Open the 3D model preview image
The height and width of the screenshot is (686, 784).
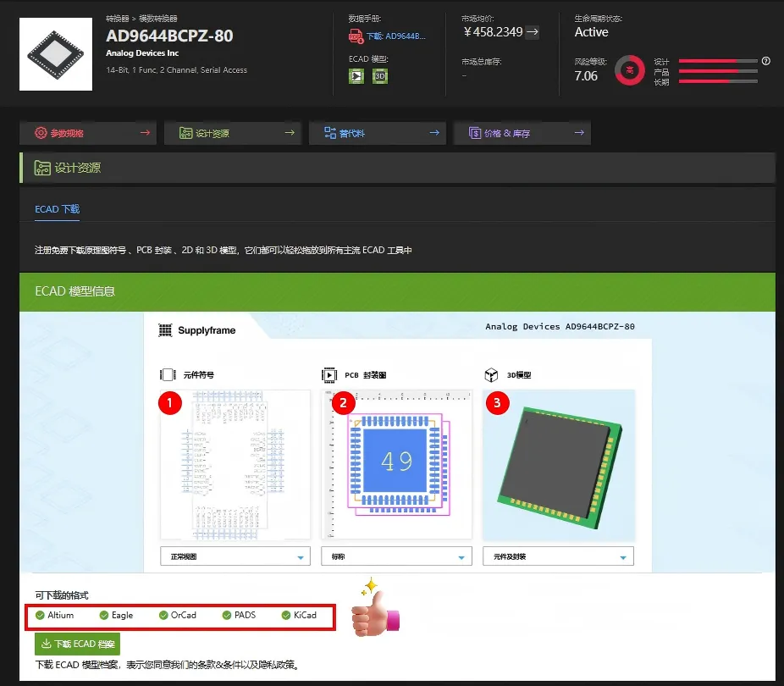[x=559, y=465]
